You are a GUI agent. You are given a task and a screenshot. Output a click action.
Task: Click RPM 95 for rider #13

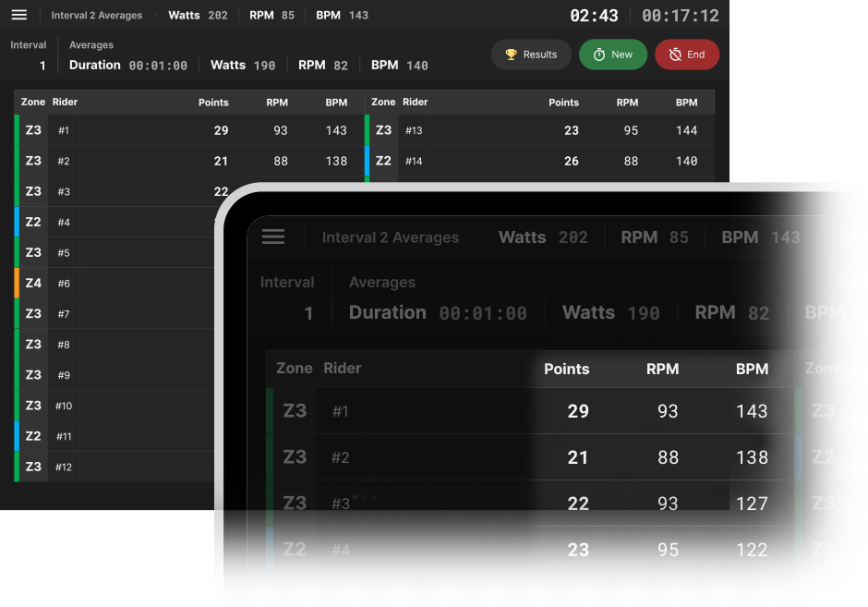tap(631, 130)
